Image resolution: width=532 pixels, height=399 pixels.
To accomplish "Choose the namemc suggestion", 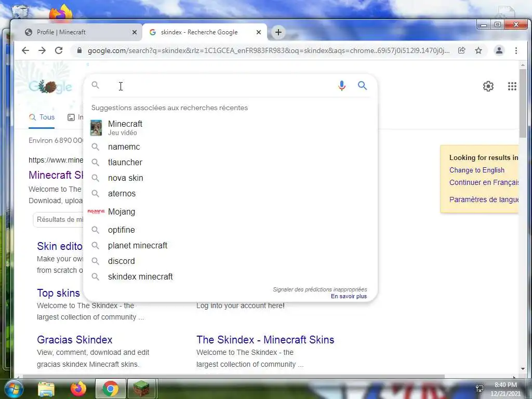I will [230, 147].
